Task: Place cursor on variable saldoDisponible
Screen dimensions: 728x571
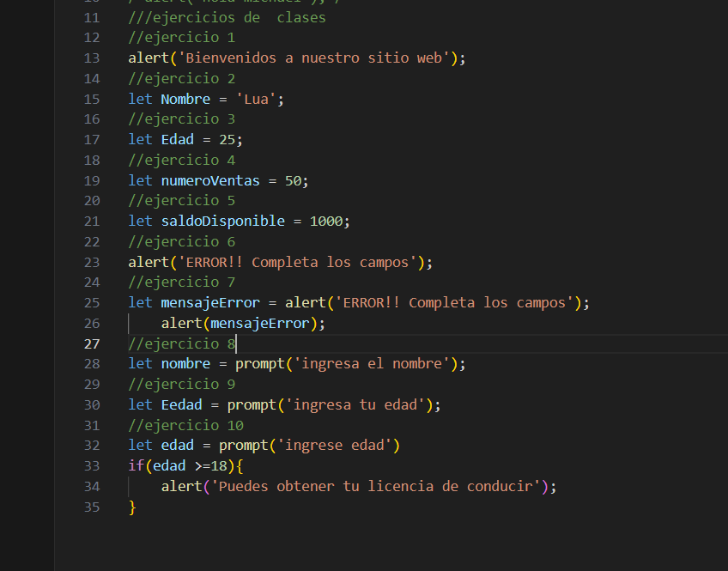Action: click(223, 221)
